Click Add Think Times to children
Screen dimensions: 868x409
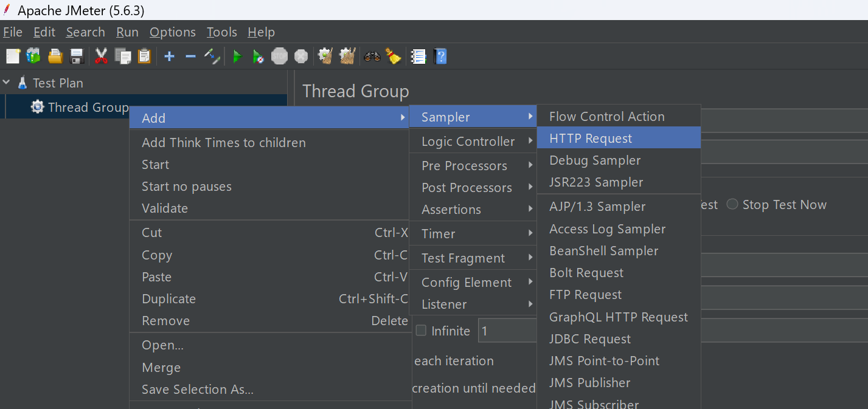coord(270,143)
